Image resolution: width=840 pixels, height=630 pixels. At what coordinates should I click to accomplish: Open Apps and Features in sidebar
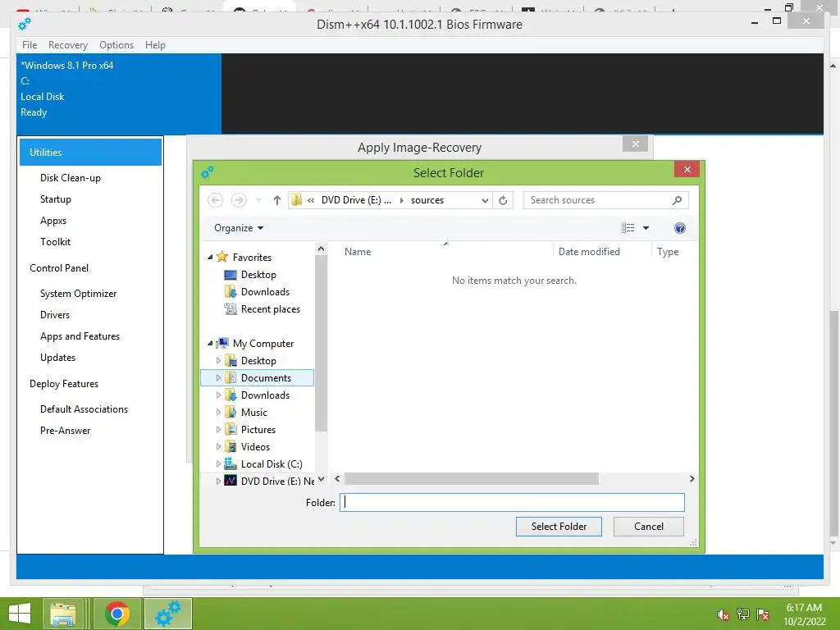[x=80, y=336]
